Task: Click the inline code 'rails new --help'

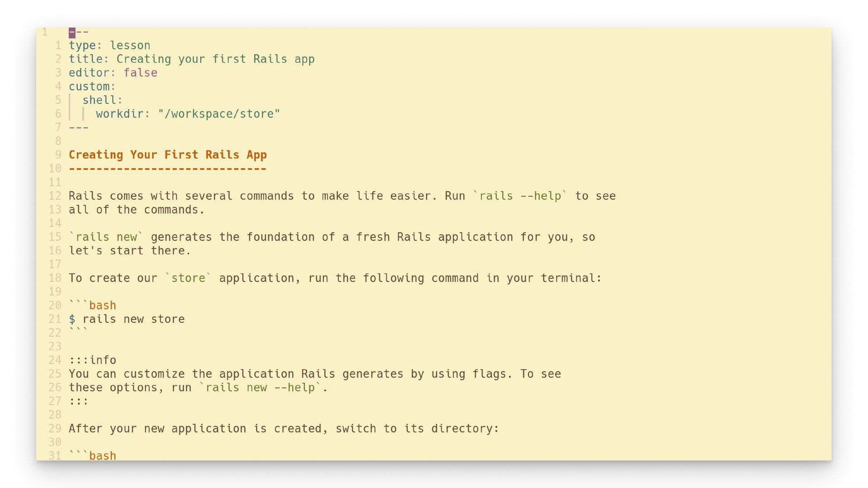Action: 260,388
